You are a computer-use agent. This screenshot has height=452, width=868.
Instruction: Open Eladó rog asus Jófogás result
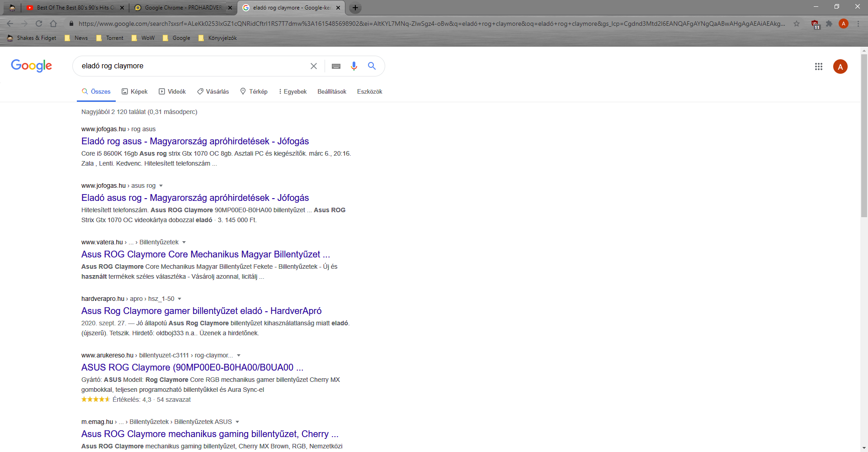(x=195, y=141)
